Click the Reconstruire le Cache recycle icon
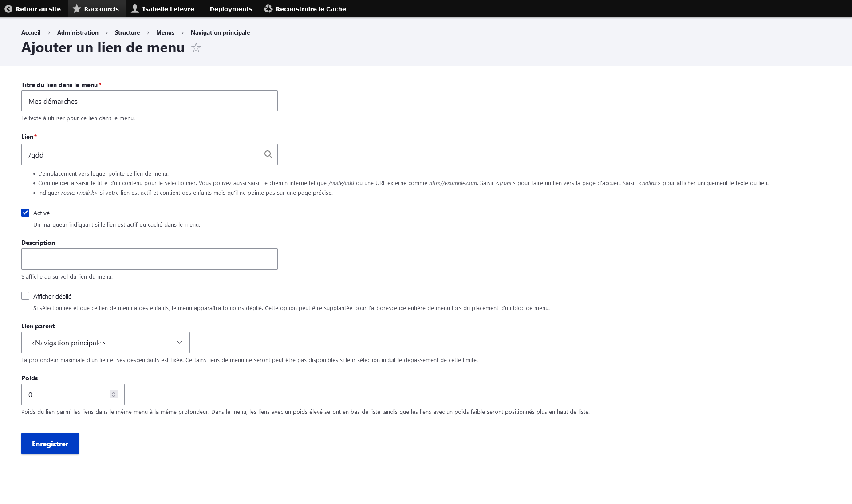This screenshot has height=504, width=852. coord(268,9)
